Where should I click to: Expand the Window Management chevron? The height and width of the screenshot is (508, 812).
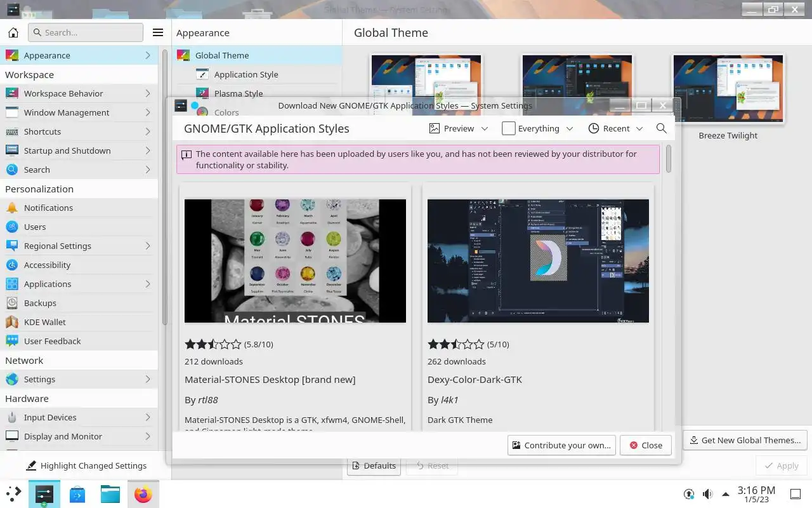click(x=148, y=112)
